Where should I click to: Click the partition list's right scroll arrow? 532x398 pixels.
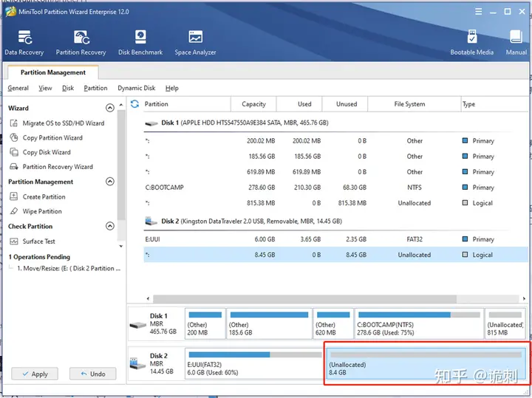tap(524, 298)
